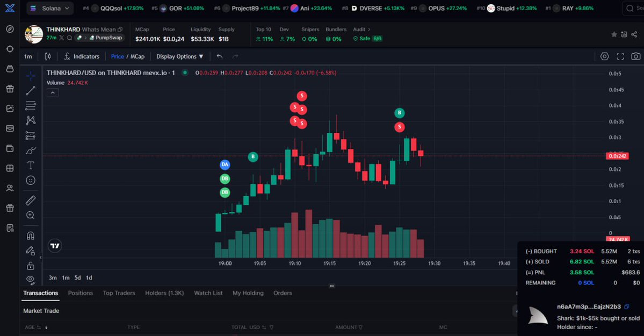The height and width of the screenshot is (336, 644).
Task: Expand the Display Options dropdown
Action: [179, 56]
